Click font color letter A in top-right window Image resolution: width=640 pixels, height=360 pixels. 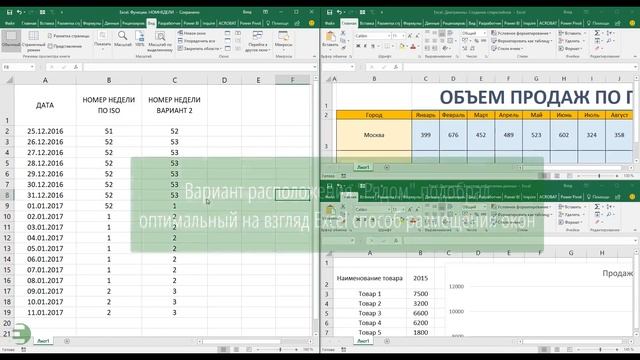click(413, 47)
